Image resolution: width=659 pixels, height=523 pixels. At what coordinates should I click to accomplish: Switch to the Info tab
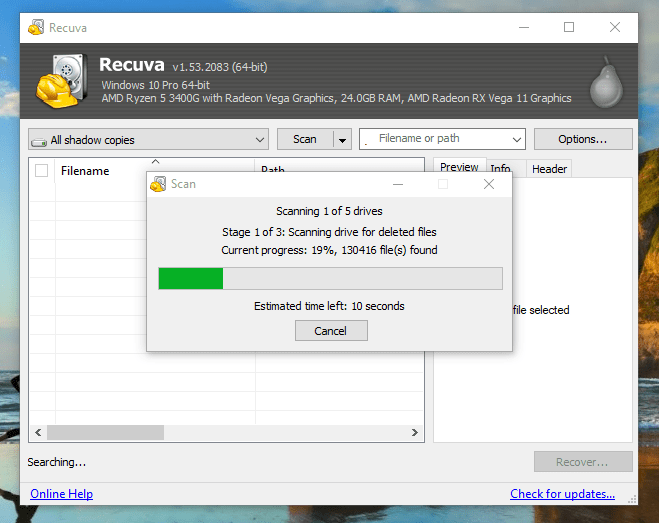[500, 169]
